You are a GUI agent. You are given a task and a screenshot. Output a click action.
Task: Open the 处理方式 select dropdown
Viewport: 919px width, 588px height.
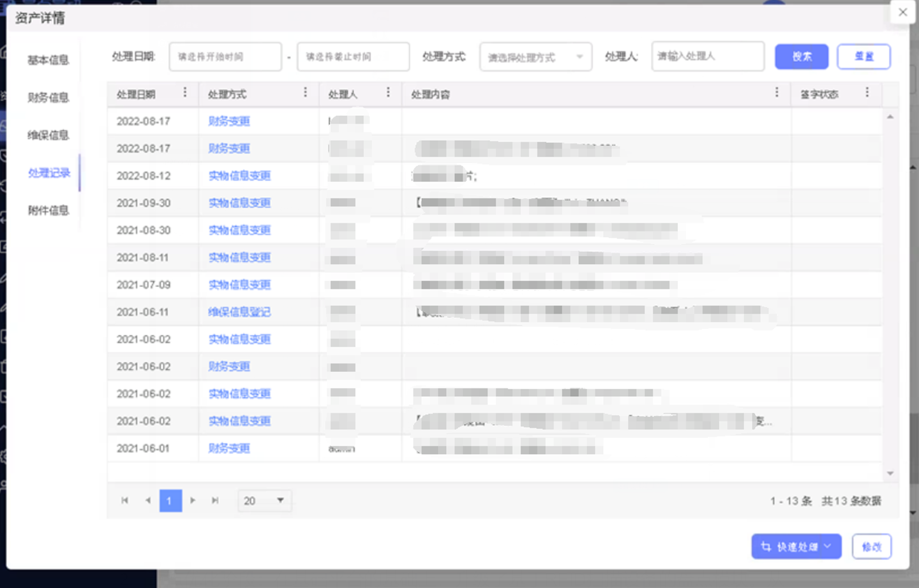[x=535, y=57]
